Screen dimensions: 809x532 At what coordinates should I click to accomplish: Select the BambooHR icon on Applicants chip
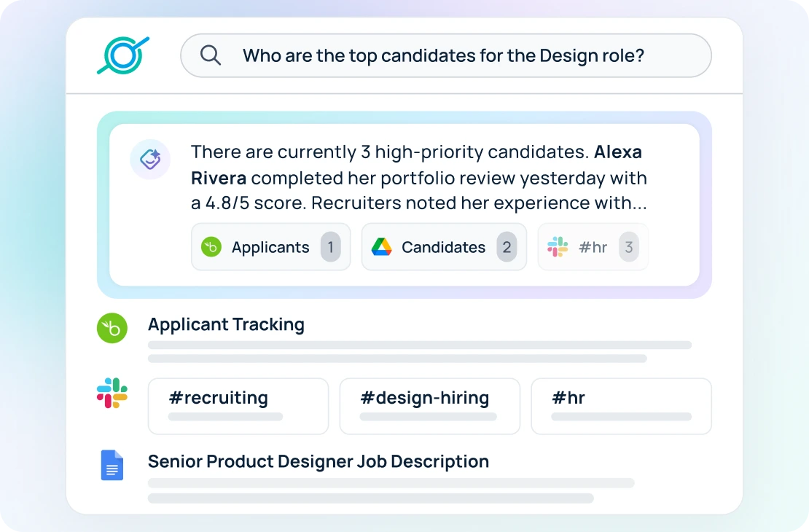[x=211, y=247]
